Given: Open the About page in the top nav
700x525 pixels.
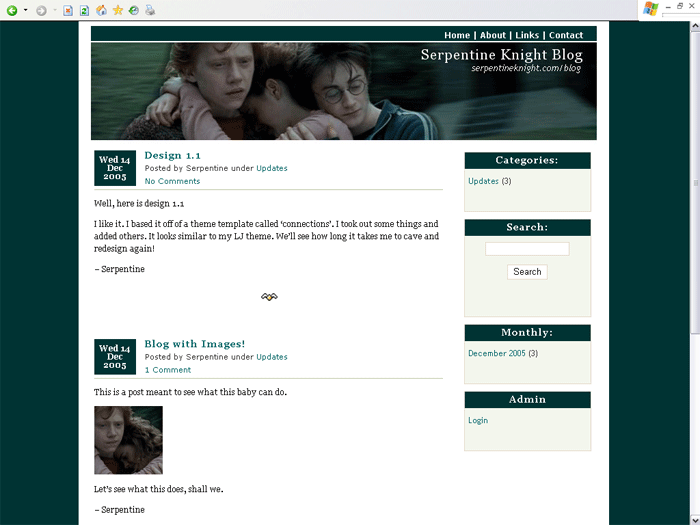Looking at the screenshot, I should tap(493, 35).
